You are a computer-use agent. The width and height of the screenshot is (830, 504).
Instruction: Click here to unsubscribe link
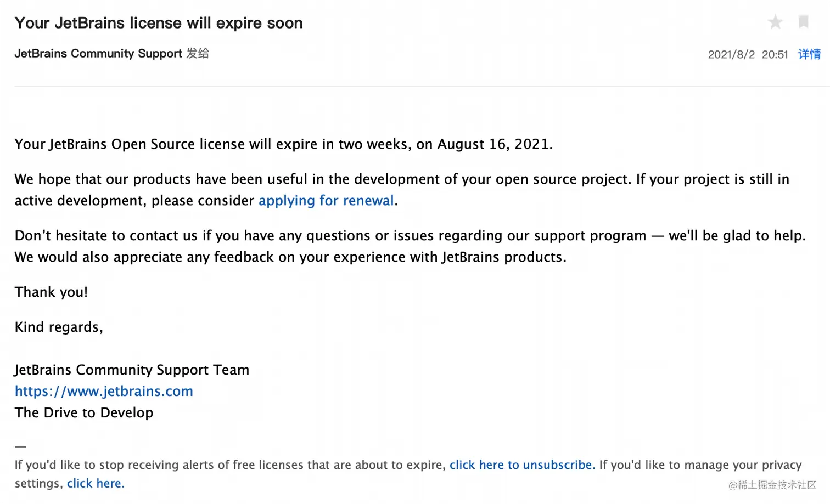521,465
